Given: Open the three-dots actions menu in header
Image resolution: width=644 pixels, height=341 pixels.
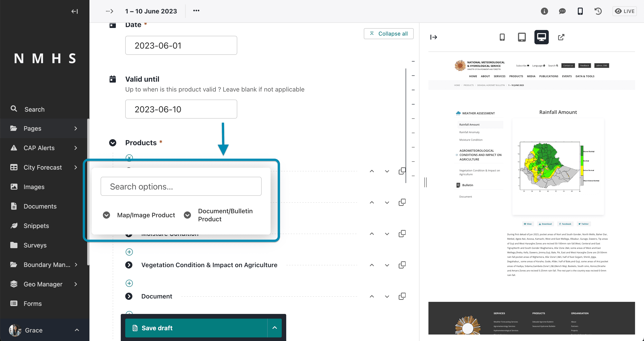Looking at the screenshot, I should pos(196,11).
